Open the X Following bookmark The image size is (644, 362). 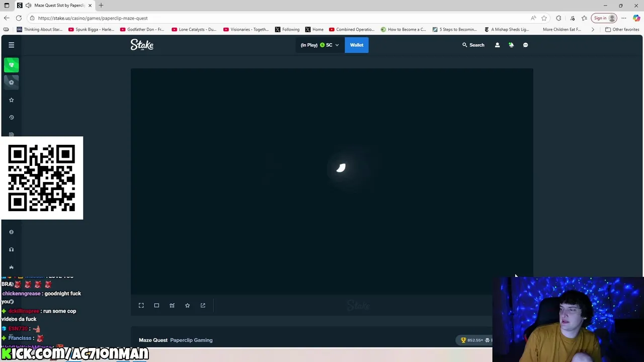(x=287, y=29)
